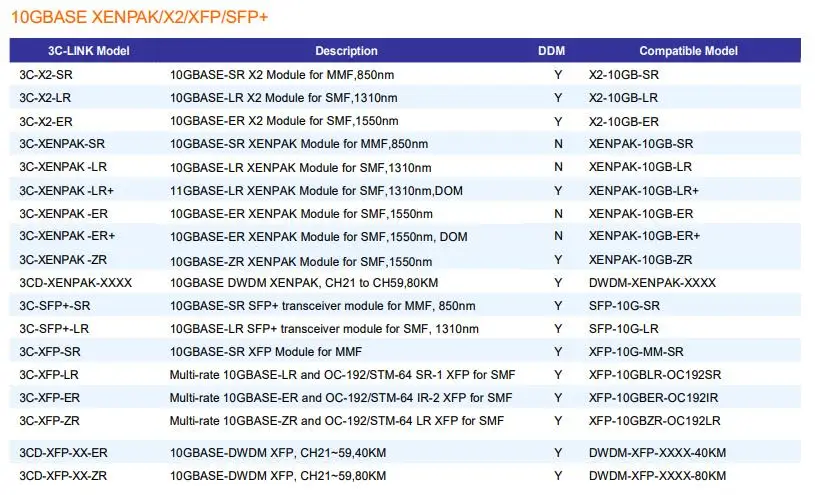815x495 pixels.
Task: Click the DDM value for 3C-XENPAK-SR
Action: click(x=558, y=144)
